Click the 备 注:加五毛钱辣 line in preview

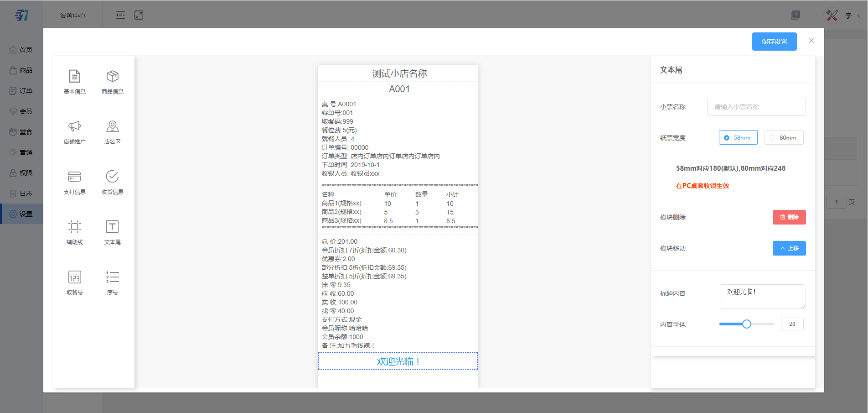pos(348,345)
